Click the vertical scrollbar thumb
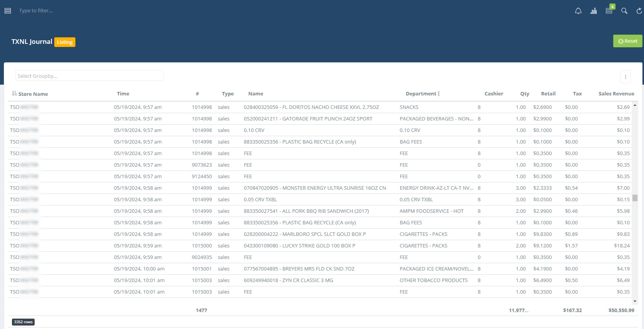This screenshot has width=644, height=329. (635, 198)
